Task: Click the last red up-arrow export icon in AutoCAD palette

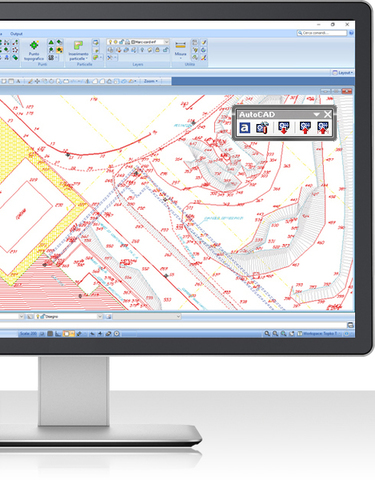Action: pos(323,128)
